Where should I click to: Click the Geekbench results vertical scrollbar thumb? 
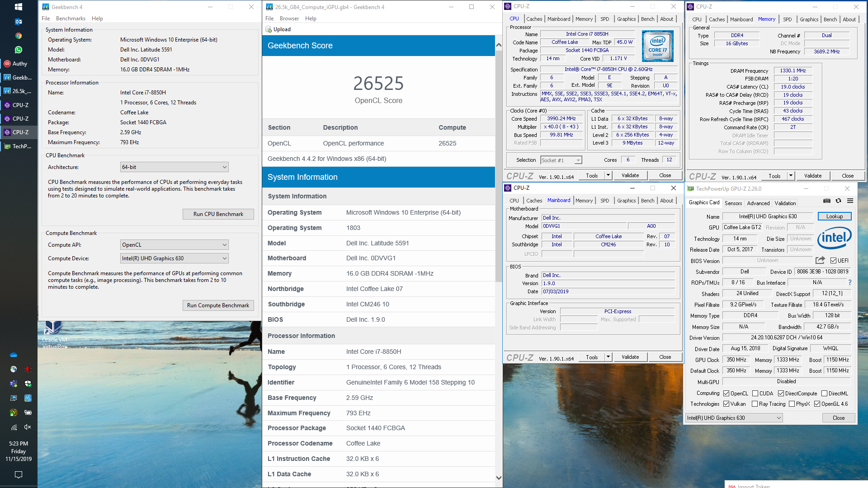click(499, 166)
